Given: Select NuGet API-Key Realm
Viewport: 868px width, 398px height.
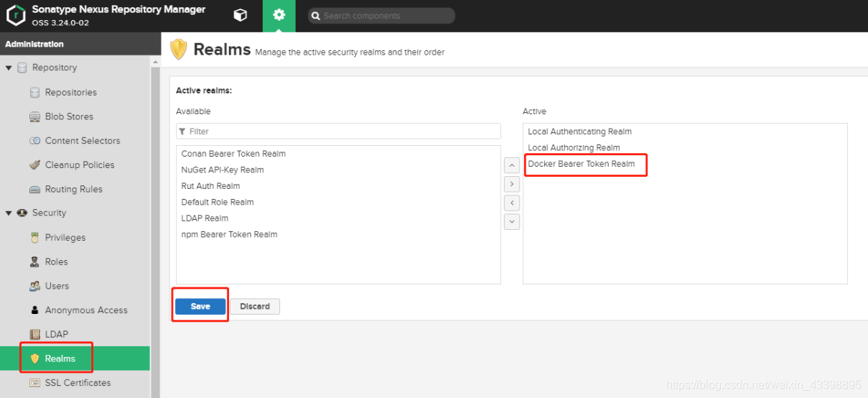Looking at the screenshot, I should tap(223, 170).
